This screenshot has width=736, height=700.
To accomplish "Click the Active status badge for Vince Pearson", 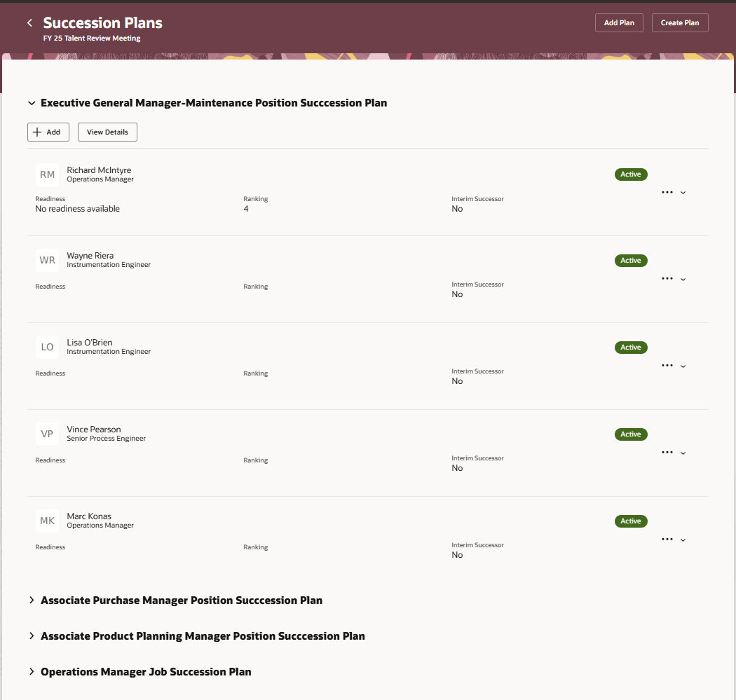I will pyautogui.click(x=630, y=434).
